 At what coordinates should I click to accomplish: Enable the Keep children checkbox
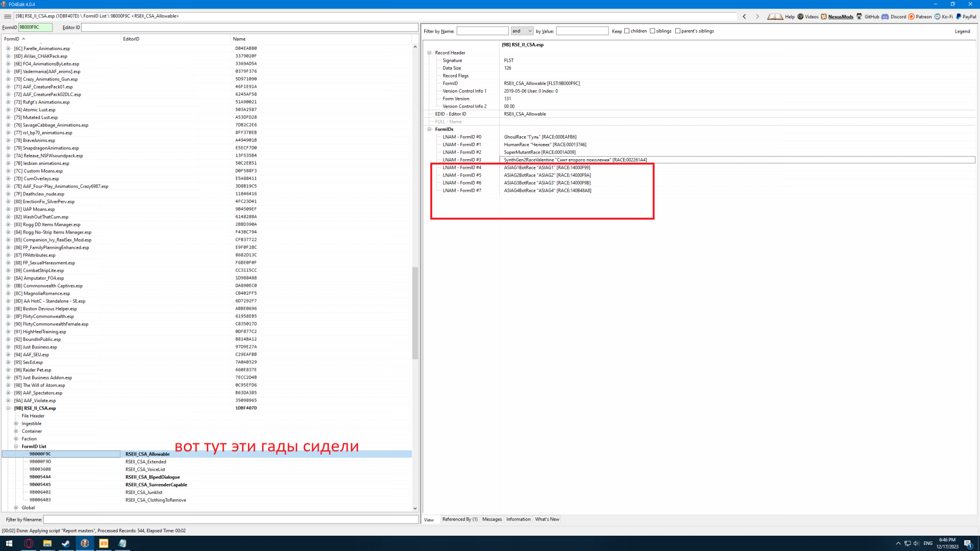click(x=627, y=31)
